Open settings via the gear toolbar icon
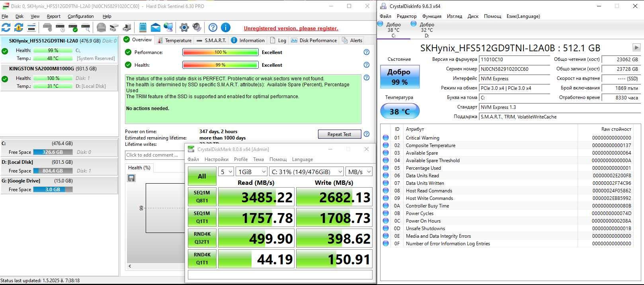The width and height of the screenshot is (644, 285). click(x=184, y=27)
